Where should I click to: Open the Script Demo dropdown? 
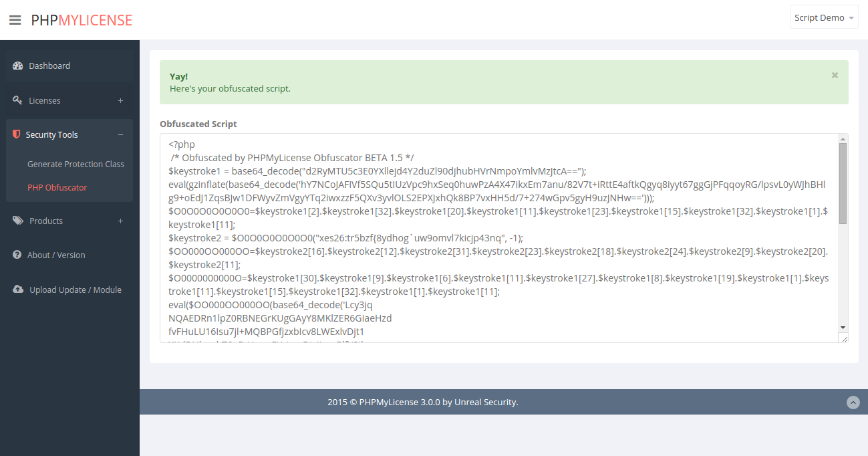[x=824, y=17]
